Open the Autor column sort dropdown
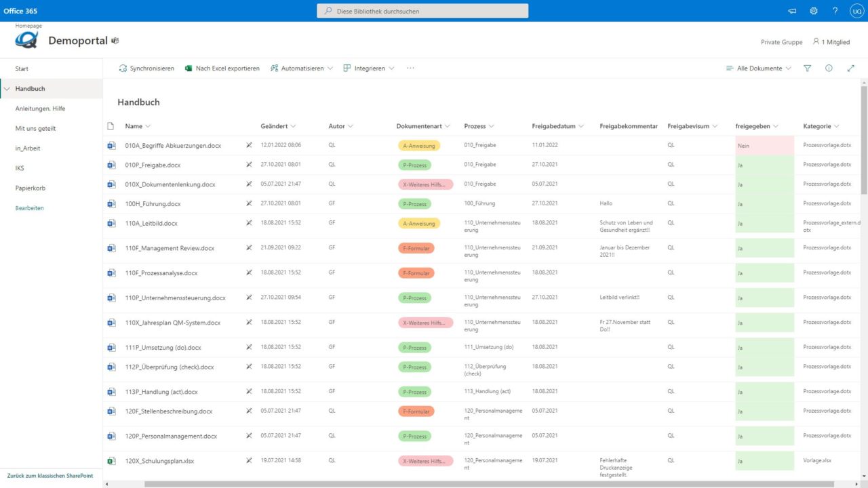The height and width of the screenshot is (488, 868). click(340, 125)
